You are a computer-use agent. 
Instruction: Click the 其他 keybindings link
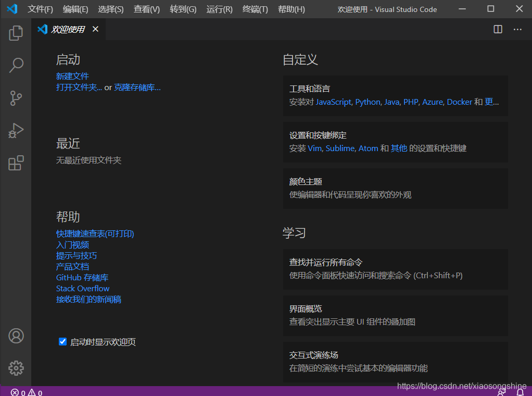point(399,148)
